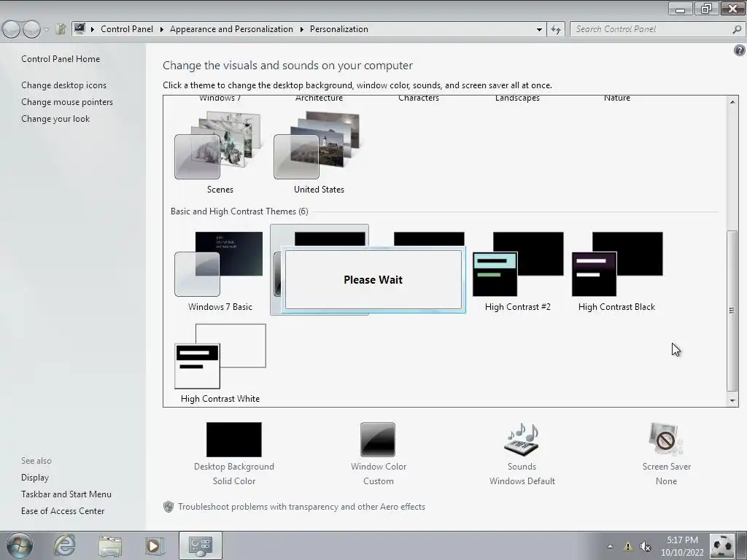This screenshot has height=560, width=747.
Task: Click the Nature theme label
Action: (x=617, y=98)
